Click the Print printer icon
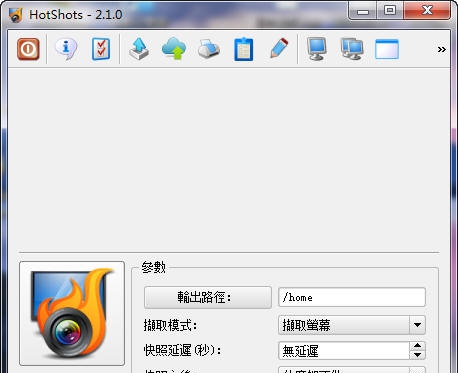This screenshot has height=373, width=458. point(209,49)
